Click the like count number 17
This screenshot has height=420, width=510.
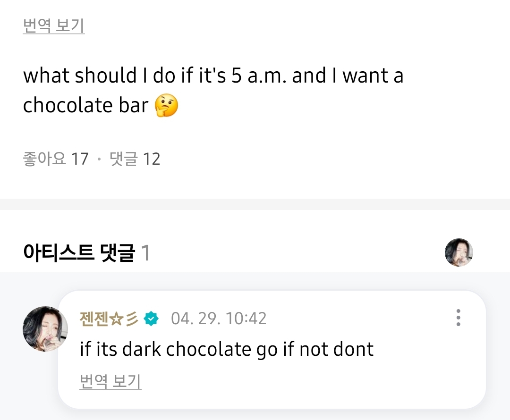tap(80, 159)
